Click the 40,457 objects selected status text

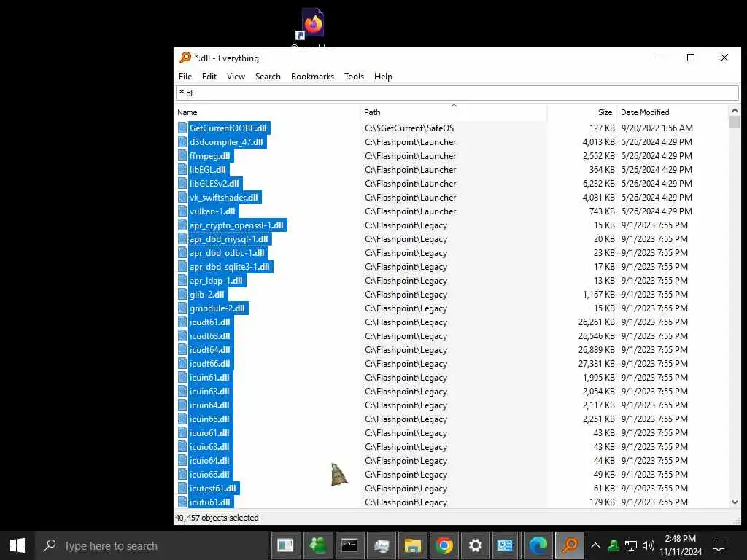point(217,518)
